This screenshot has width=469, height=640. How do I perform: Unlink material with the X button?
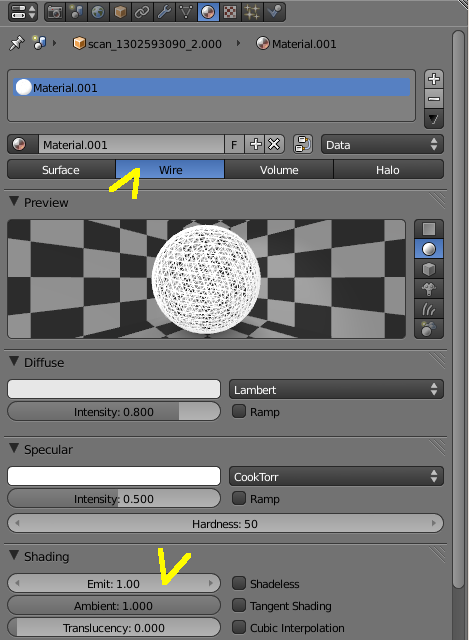[274, 144]
